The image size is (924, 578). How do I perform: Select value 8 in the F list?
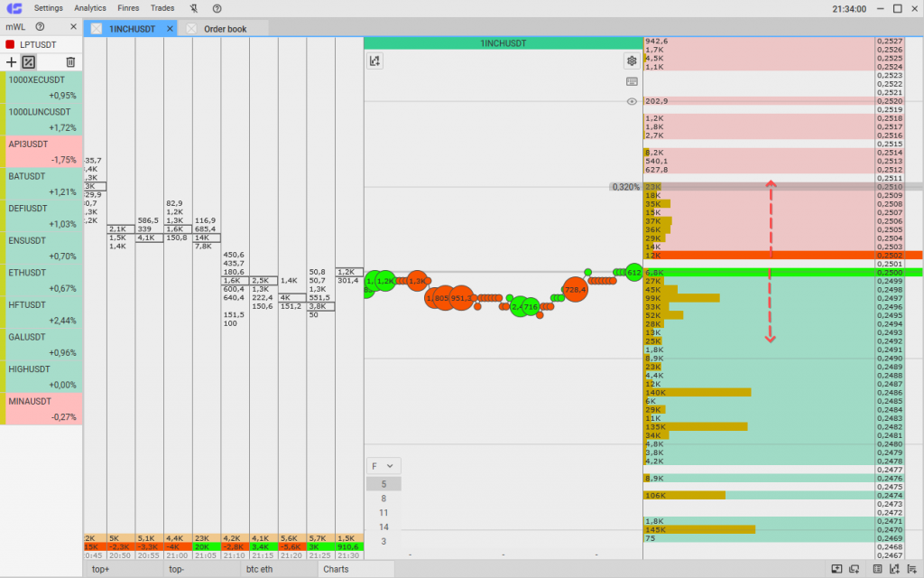(x=383, y=499)
